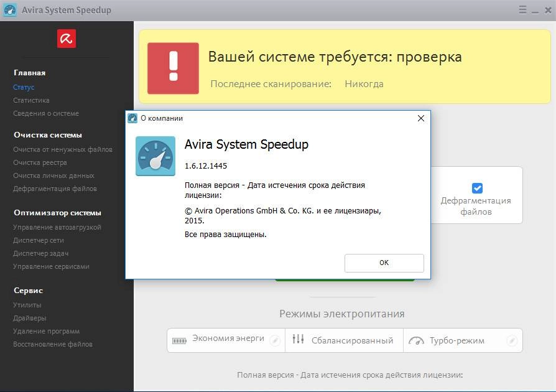
Task: Click the red exclamation warning icon
Action: [x=173, y=68]
